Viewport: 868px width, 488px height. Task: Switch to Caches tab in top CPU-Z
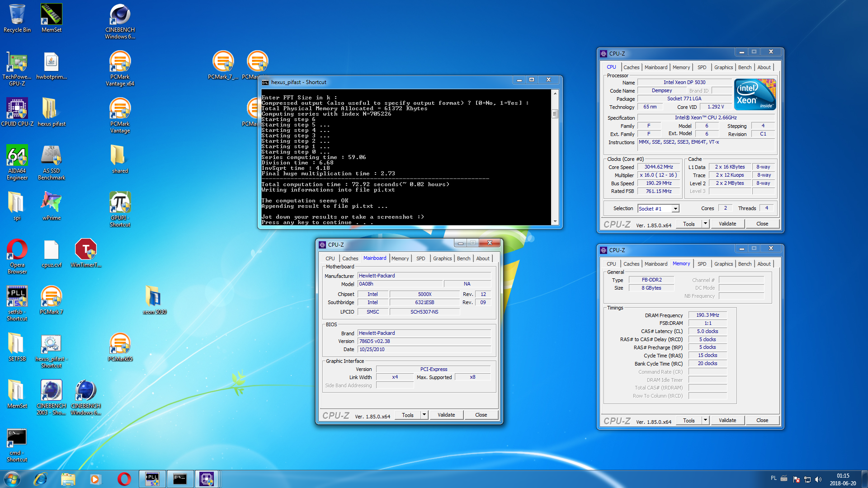(631, 67)
